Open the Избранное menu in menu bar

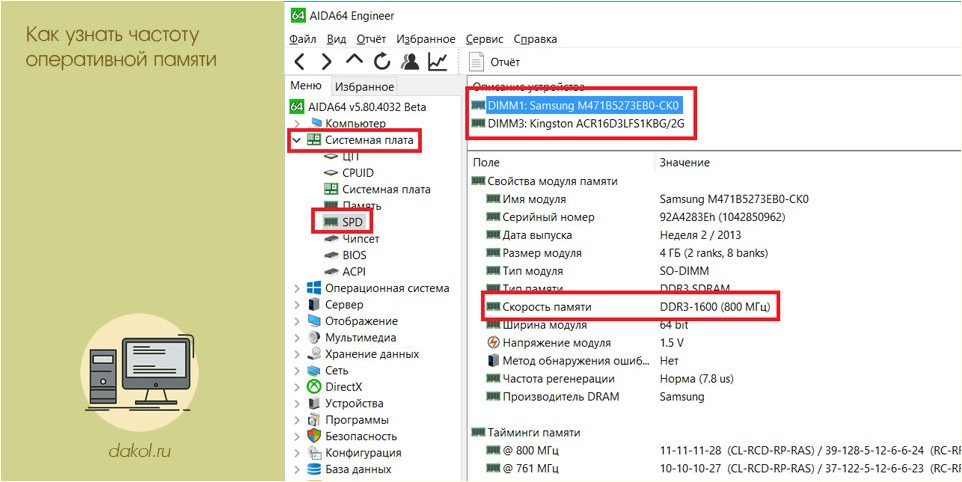426,39
